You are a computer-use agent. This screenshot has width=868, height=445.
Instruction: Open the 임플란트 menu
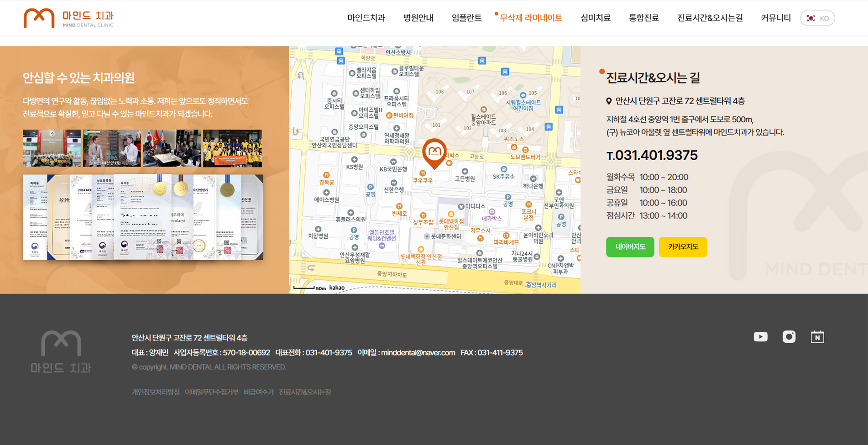pyautogui.click(x=466, y=18)
